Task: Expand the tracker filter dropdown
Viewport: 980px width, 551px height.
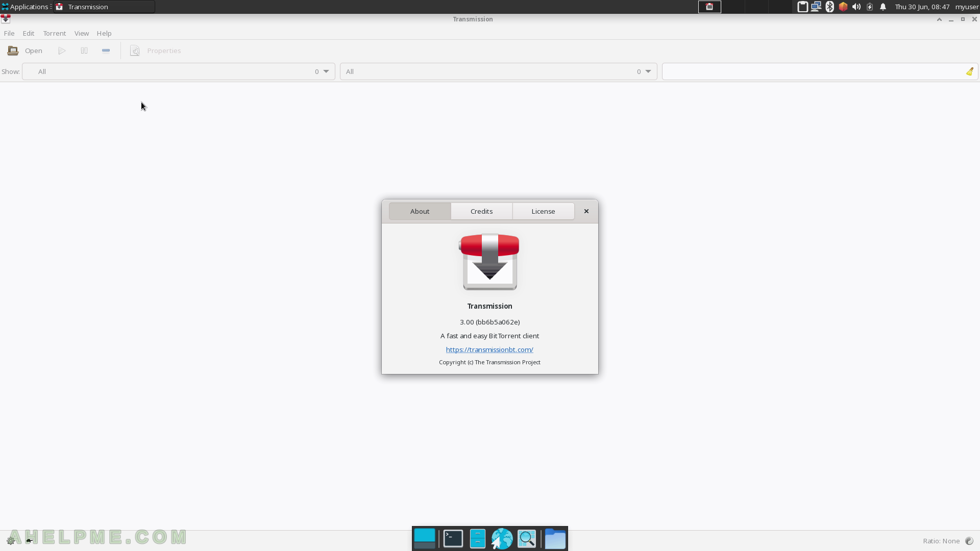Action: click(499, 71)
